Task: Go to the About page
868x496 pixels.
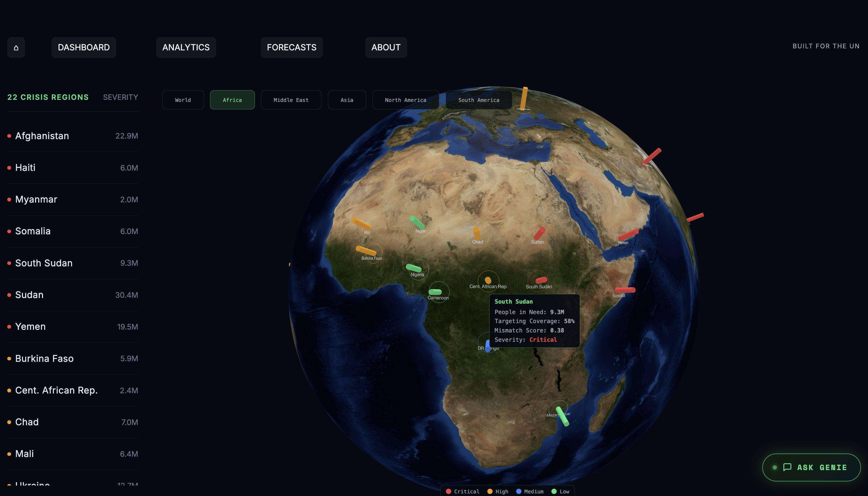Action: [x=386, y=47]
